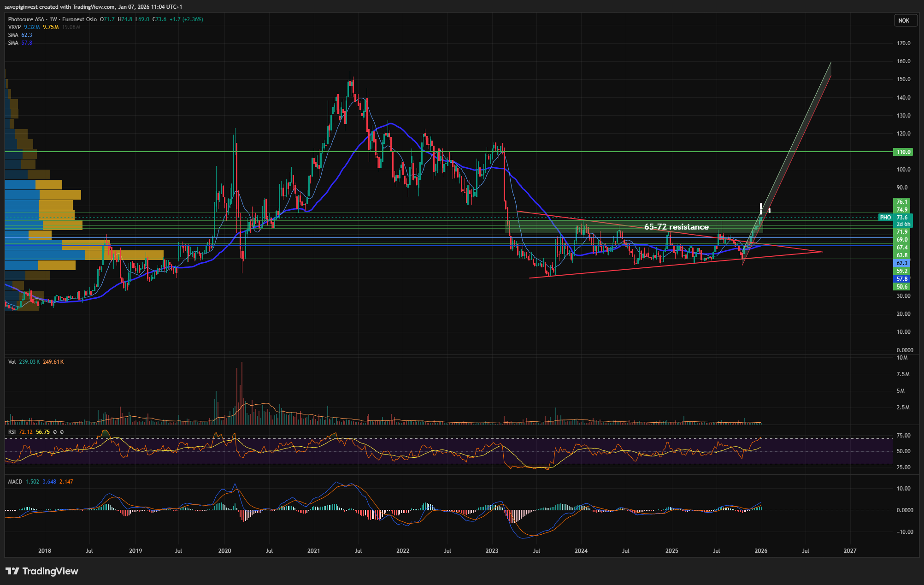Click the PHO symbol price tag

(885, 218)
